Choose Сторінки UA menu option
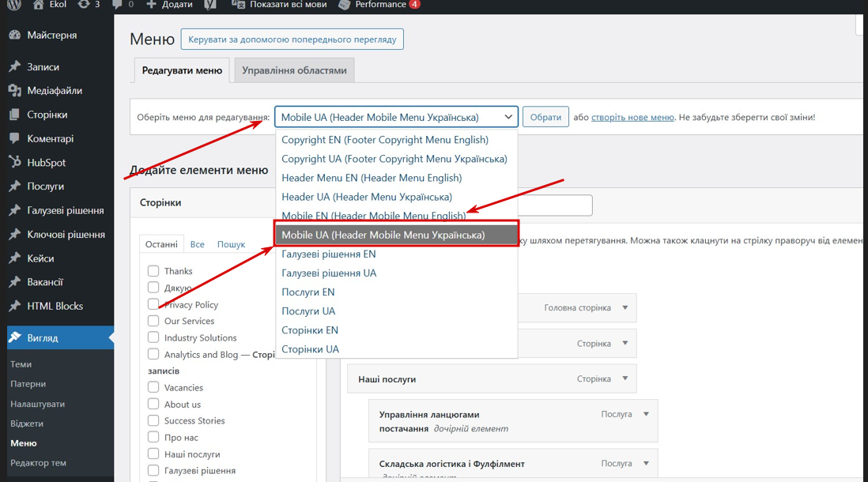Image resolution: width=868 pixels, height=482 pixels. tap(396, 349)
